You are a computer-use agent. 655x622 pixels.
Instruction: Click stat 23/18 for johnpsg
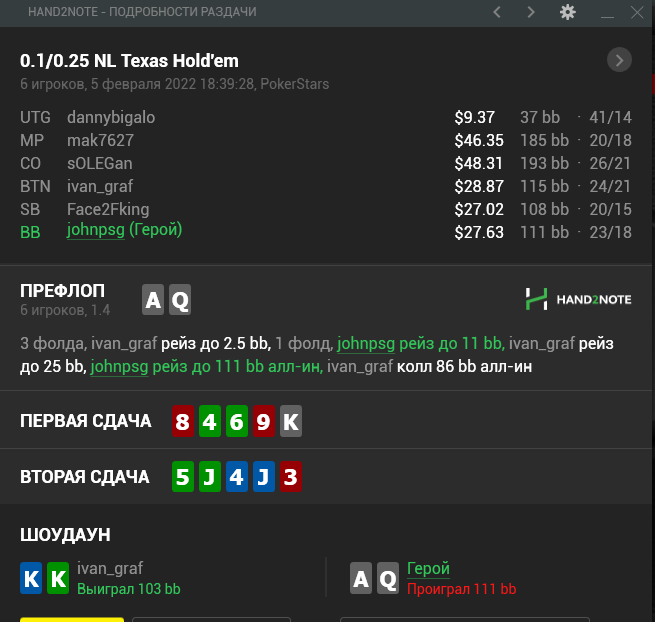[610, 232]
